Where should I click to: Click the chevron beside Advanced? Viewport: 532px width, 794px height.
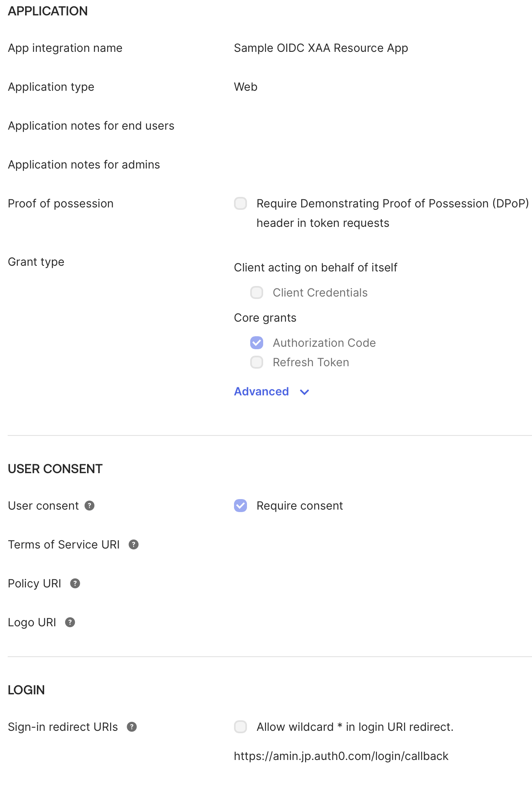point(304,392)
